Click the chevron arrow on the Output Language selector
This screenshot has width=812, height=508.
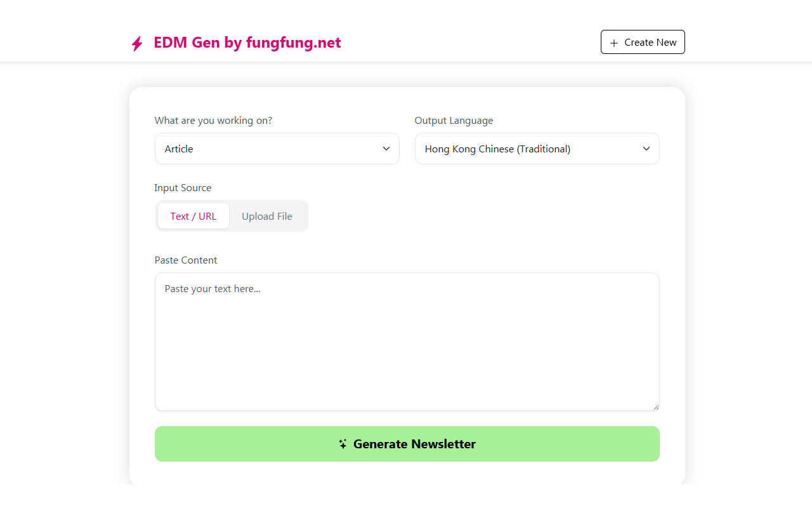click(646, 149)
